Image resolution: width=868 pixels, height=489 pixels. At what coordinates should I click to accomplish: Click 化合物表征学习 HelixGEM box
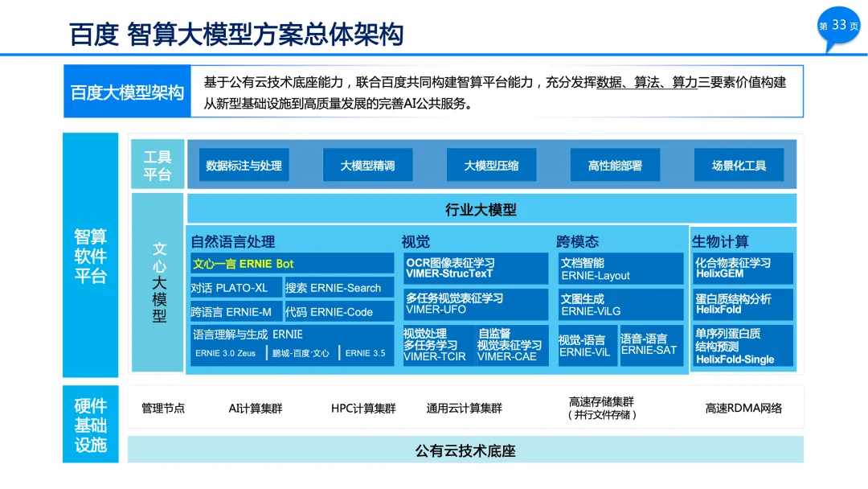coord(743,269)
